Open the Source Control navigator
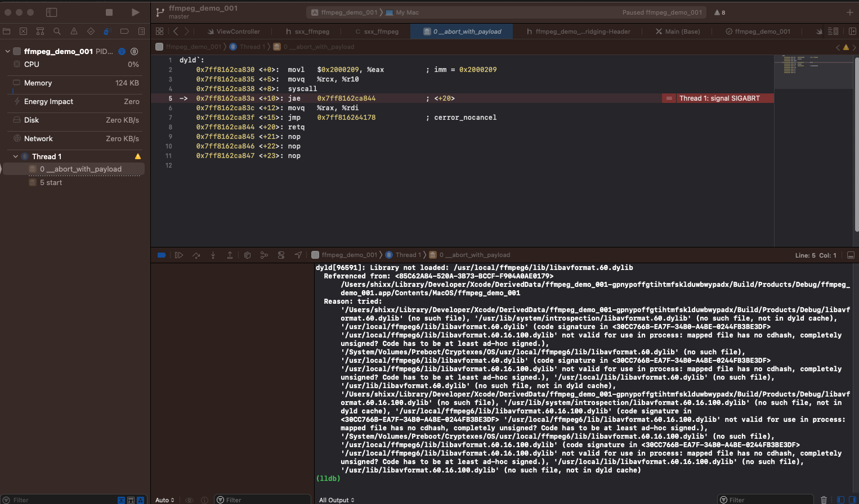Screen dimensions: 859x504 pos(23,31)
